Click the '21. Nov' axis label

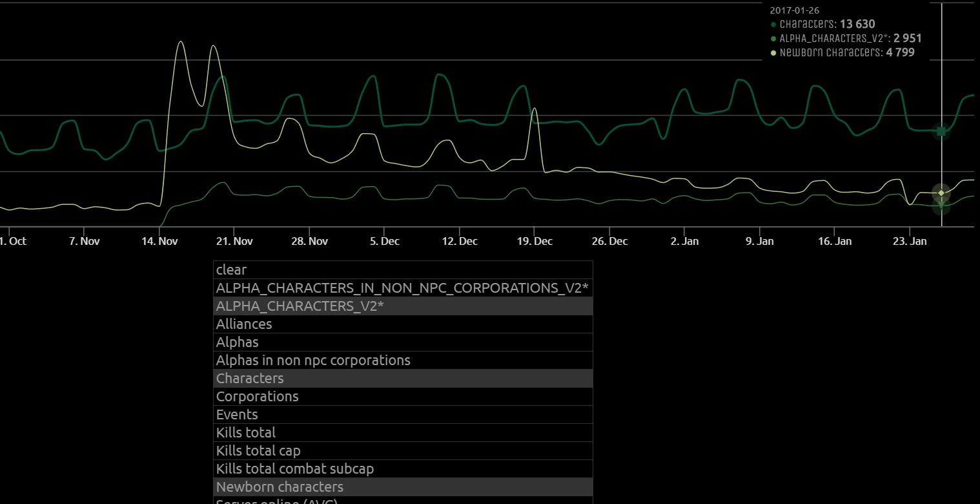click(x=234, y=241)
